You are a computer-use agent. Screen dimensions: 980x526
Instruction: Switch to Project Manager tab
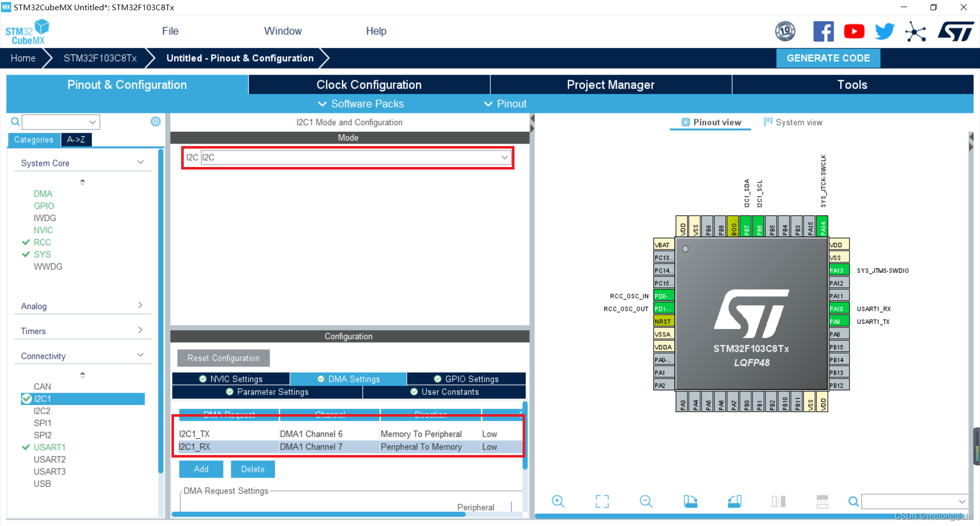point(610,85)
